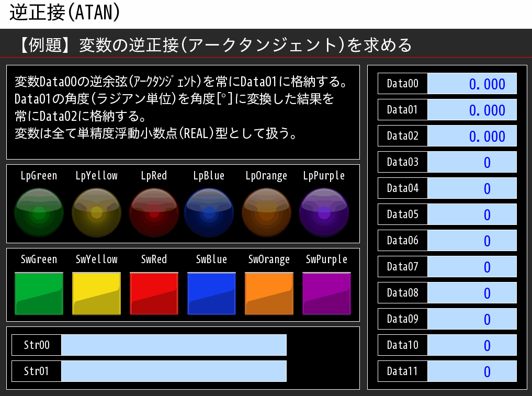Toggle the SwOrange switch
Screen dimensions: 532x396
[x=269, y=293]
